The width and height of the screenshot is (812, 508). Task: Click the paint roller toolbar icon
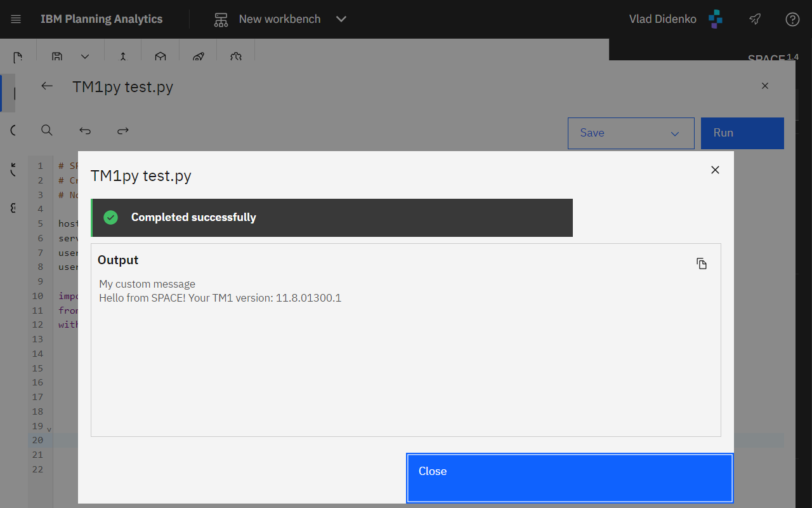(x=199, y=57)
